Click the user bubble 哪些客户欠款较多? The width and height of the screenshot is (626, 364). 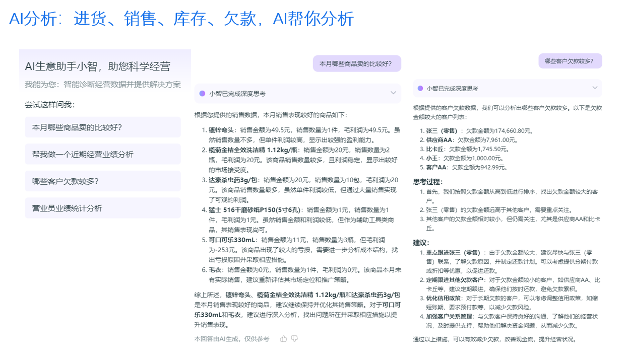point(570,61)
